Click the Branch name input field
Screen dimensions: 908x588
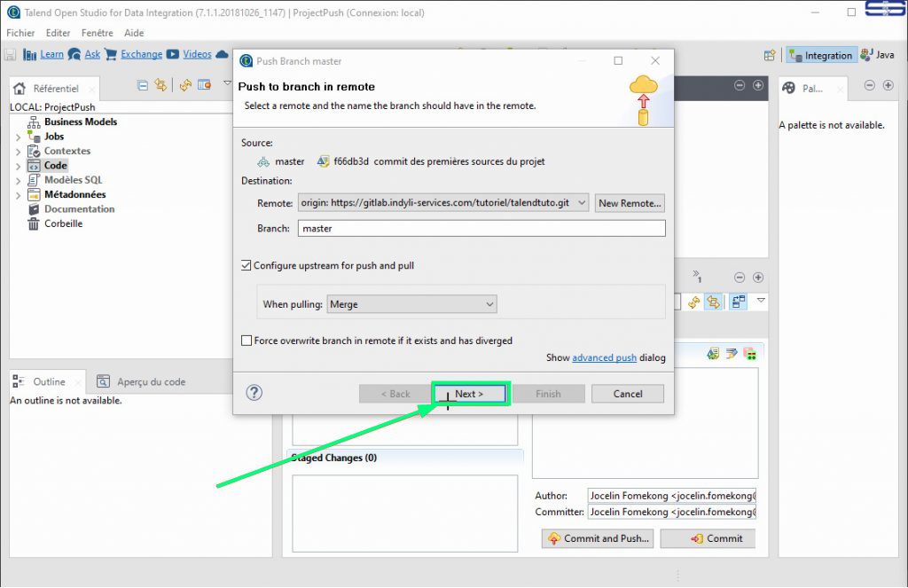pyautogui.click(x=481, y=229)
